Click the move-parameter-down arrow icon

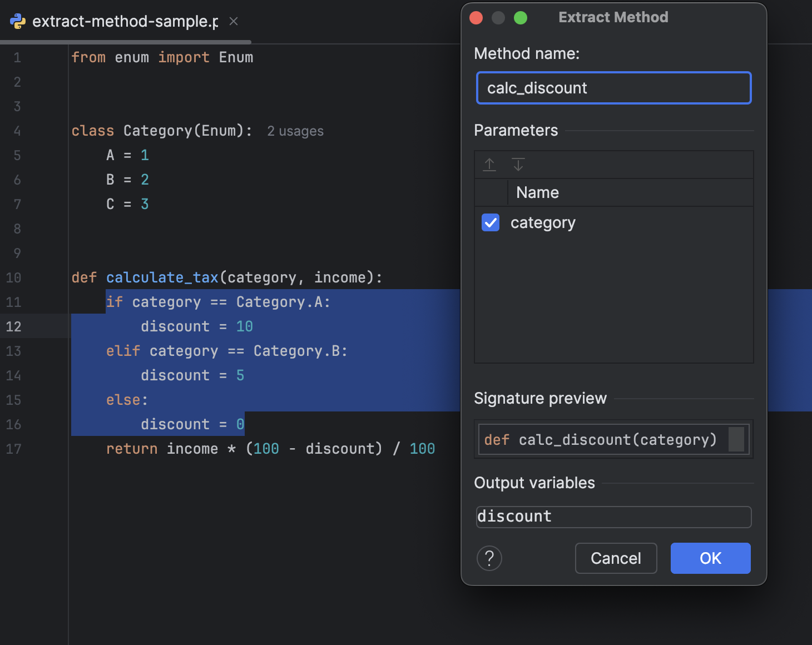pyautogui.click(x=518, y=165)
